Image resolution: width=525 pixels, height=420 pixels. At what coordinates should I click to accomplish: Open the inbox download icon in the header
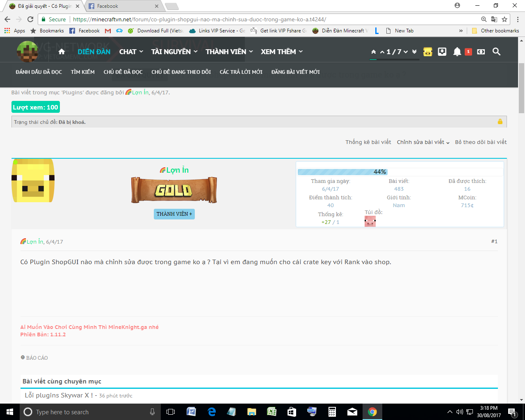(x=442, y=52)
